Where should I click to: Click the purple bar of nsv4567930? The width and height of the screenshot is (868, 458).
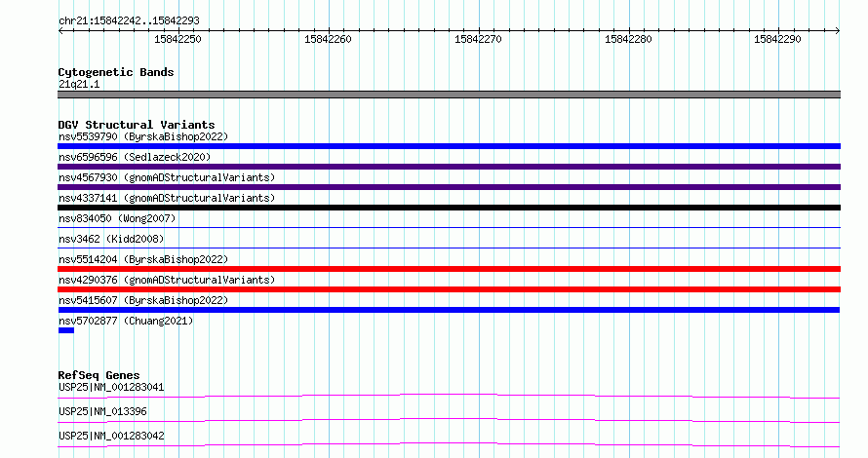449,187
